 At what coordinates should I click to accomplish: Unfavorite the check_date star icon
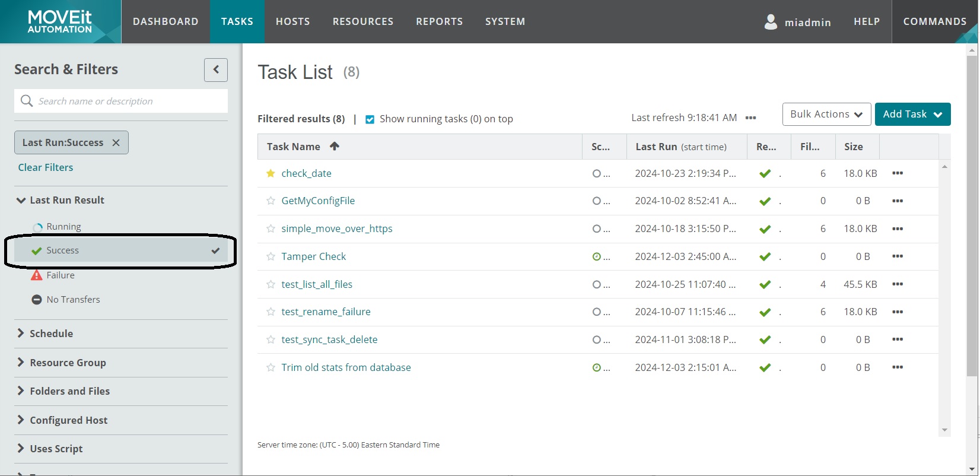(x=271, y=173)
